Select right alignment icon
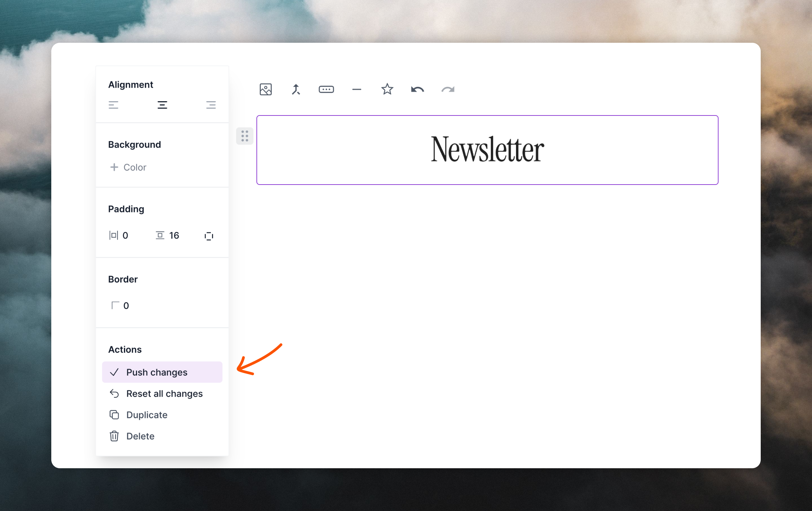The image size is (812, 511). 211,105
